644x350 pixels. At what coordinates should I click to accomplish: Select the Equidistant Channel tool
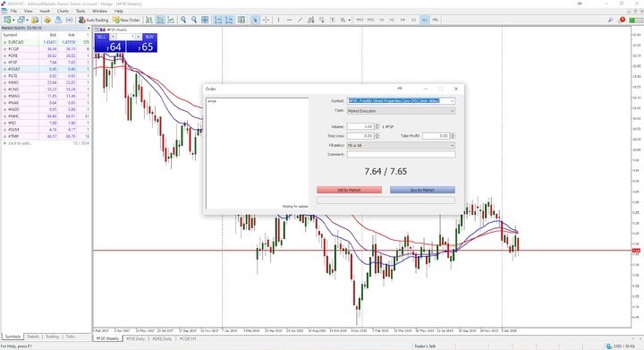[x=311, y=20]
